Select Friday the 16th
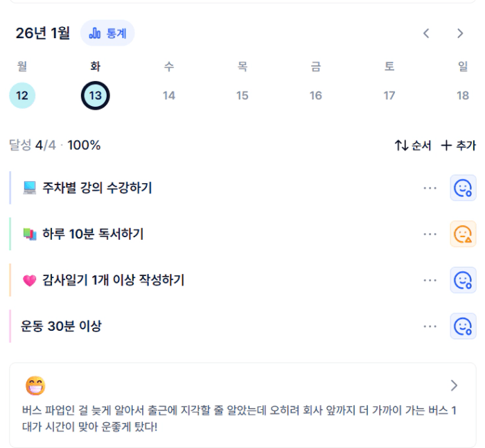 tap(316, 96)
